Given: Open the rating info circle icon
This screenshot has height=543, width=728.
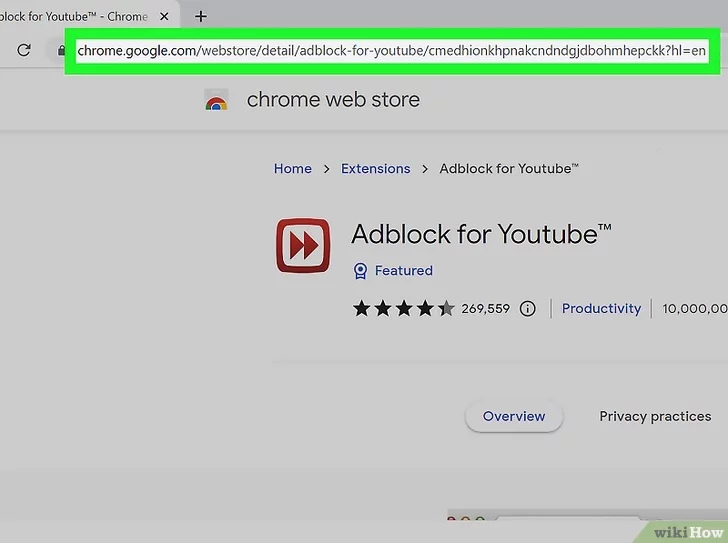Looking at the screenshot, I should coord(528,309).
